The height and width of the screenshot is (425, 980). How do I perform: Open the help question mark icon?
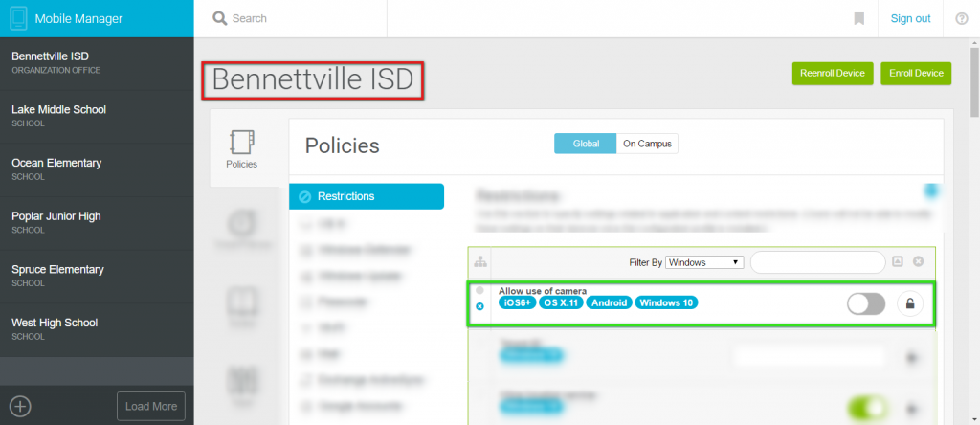point(962,19)
